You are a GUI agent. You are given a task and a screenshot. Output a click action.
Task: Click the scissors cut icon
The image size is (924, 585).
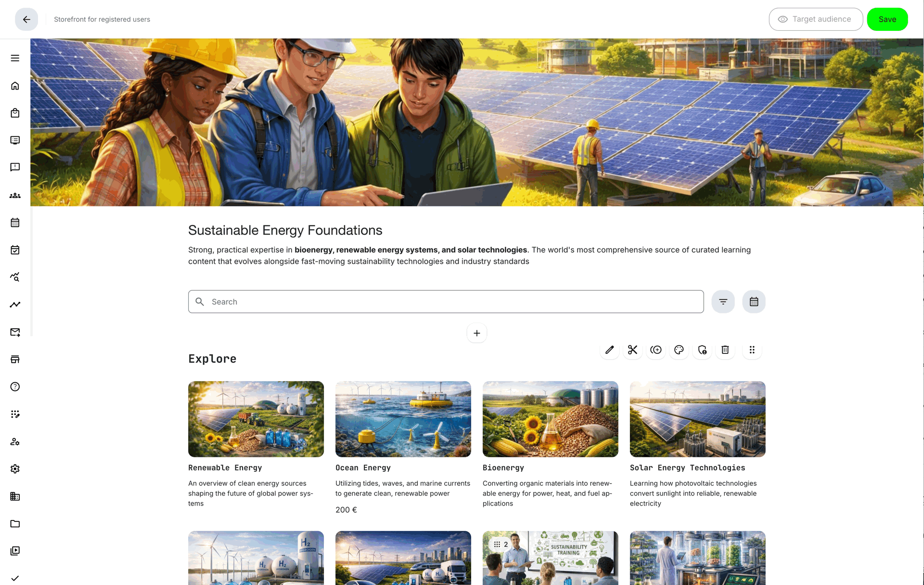coord(632,350)
